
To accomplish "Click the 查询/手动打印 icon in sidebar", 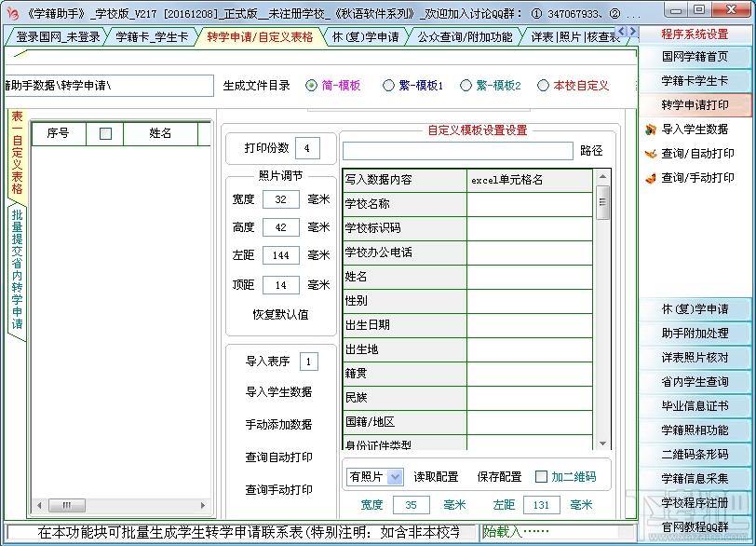I will [651, 178].
